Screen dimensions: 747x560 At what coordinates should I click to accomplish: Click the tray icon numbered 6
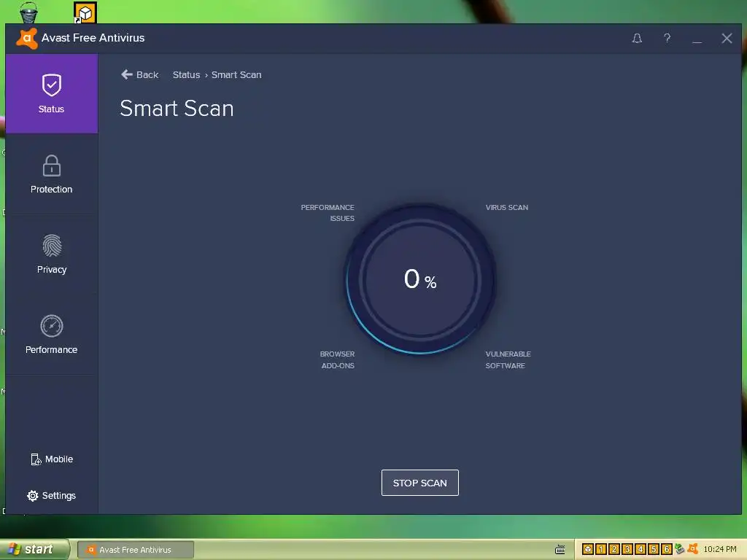tap(667, 550)
